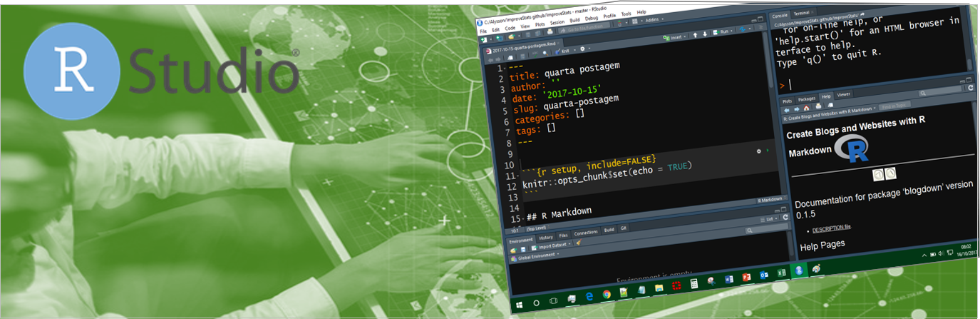The height and width of the screenshot is (319, 980).
Task: Click the Print icon in main toolbar
Action: pyautogui.click(x=550, y=31)
